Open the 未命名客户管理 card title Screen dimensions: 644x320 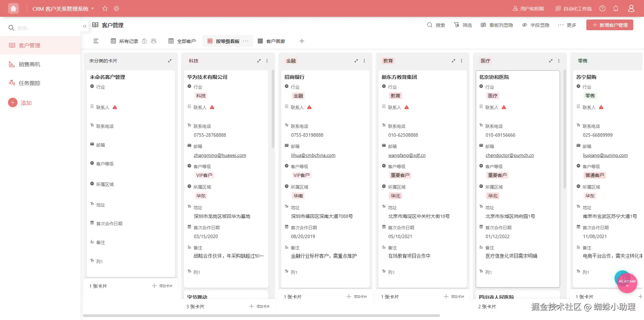(107, 77)
